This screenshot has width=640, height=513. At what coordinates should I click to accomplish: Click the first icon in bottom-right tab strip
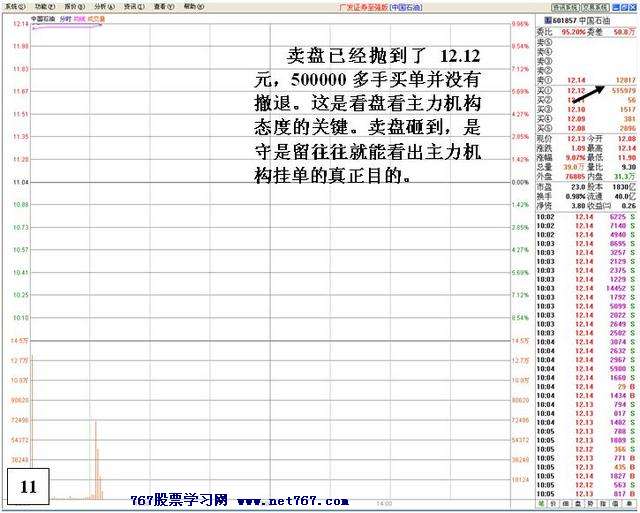tap(541, 505)
